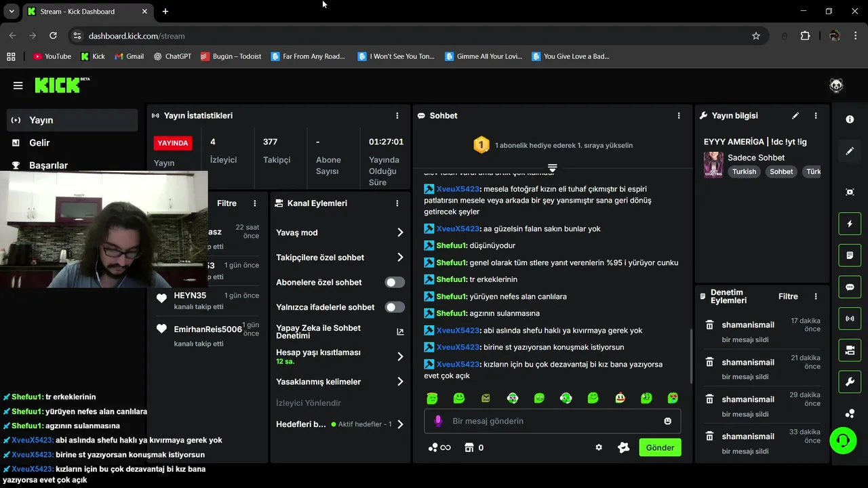
Task: Open Yayın İstatistikleri three-dot menu
Action: (x=397, y=116)
